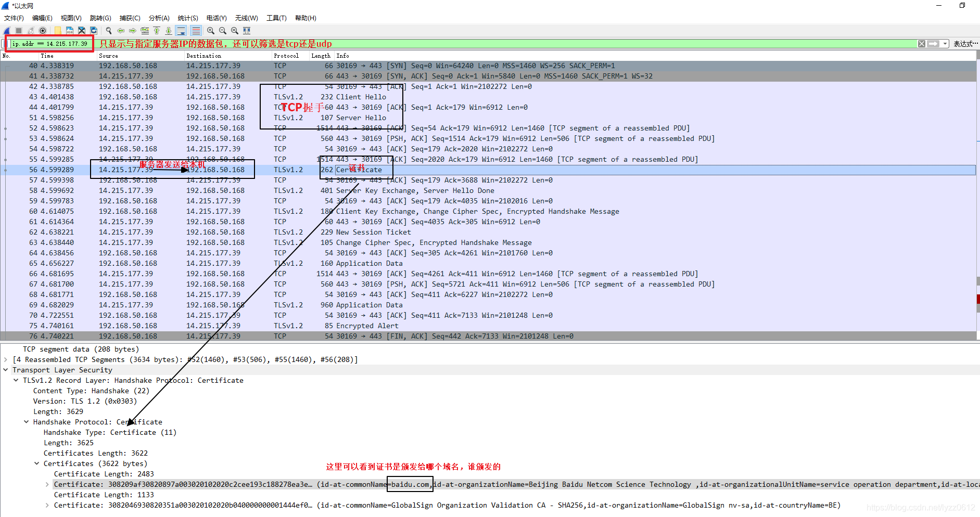Zoom in on packet list text

(210, 30)
